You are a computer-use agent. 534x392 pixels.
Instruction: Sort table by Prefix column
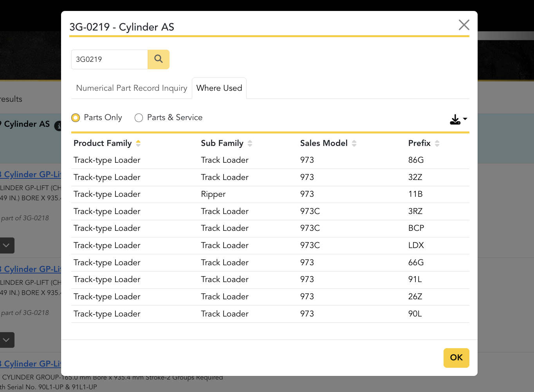[x=437, y=144]
